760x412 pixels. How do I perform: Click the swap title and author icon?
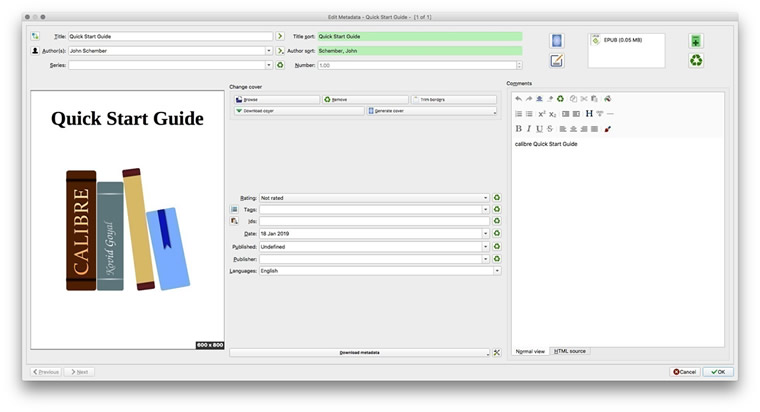35,36
